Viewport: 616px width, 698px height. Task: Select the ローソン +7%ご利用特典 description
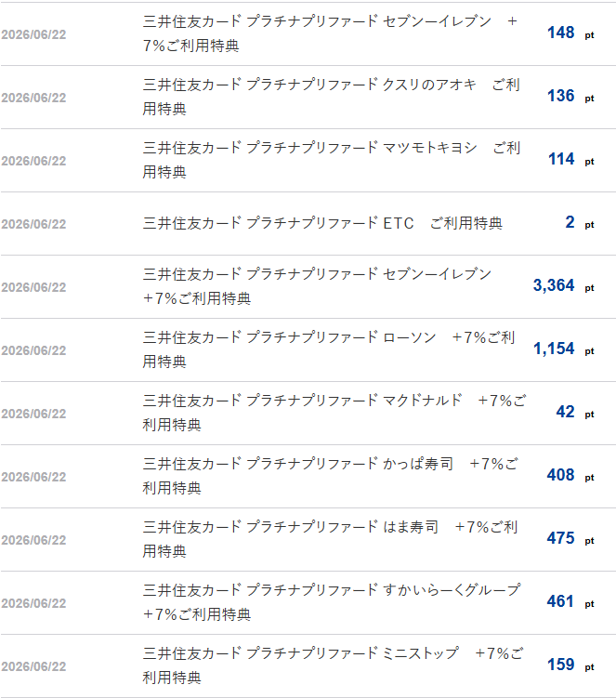point(329,349)
